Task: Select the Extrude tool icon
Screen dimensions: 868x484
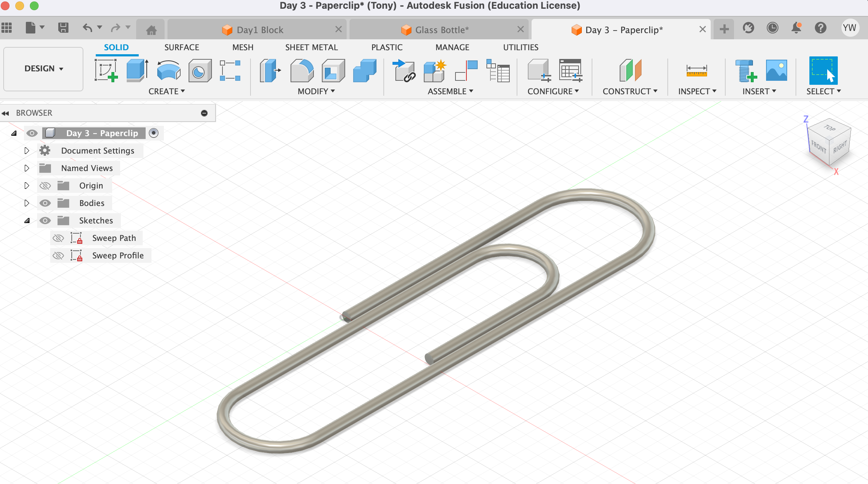Action: (x=137, y=71)
